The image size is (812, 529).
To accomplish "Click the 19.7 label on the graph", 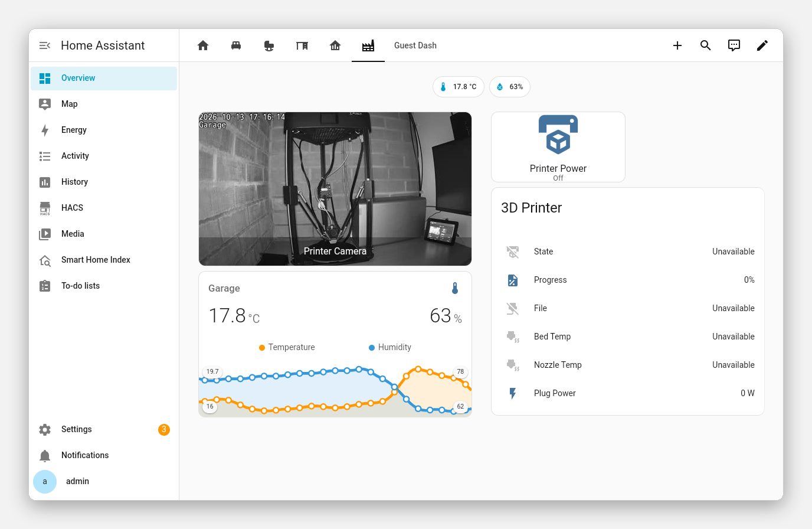I will pos(212,371).
